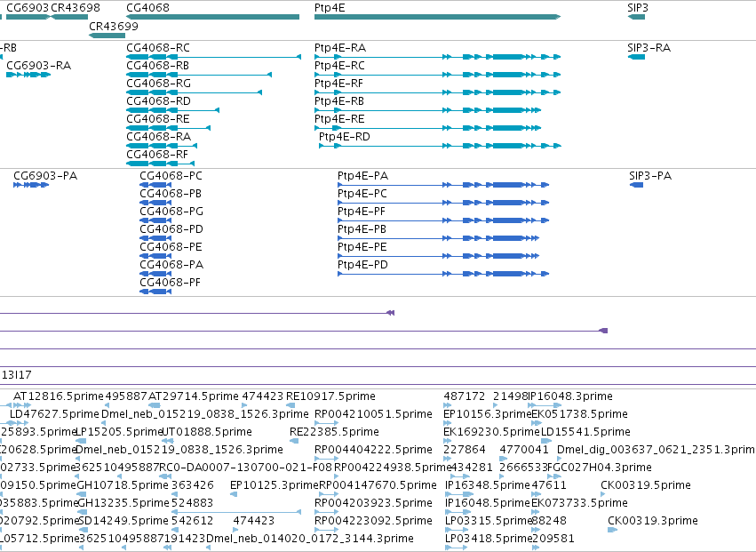This screenshot has width=756, height=552.
Task: Click the Ptp4E-PA protein label
Action: (363, 176)
